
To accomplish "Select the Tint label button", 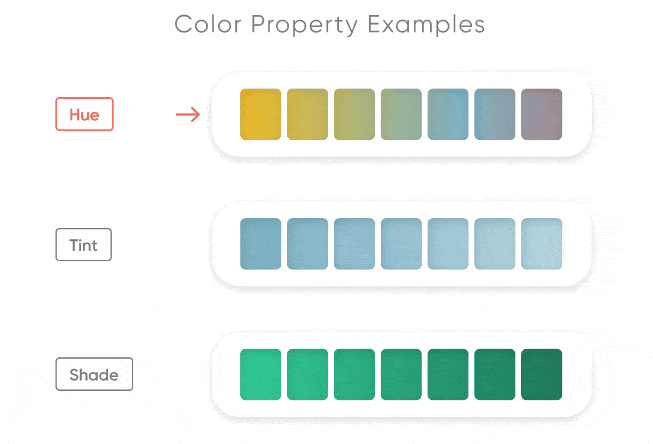I will (x=83, y=244).
